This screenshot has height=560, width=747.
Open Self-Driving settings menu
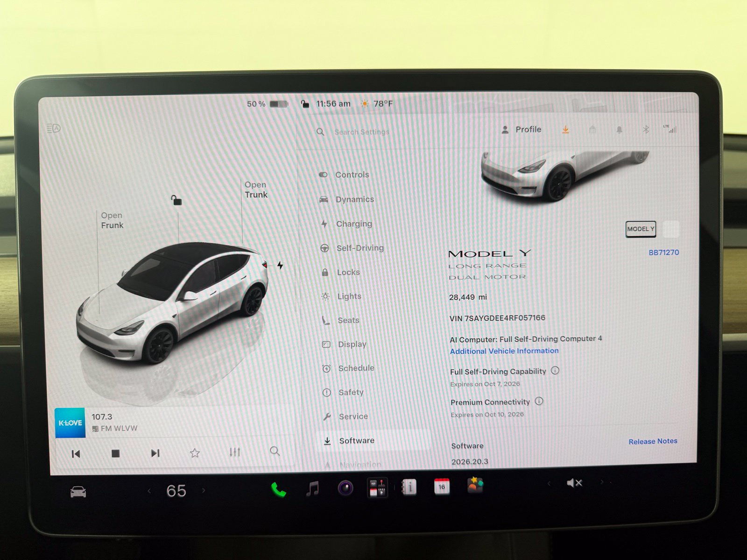coord(352,248)
